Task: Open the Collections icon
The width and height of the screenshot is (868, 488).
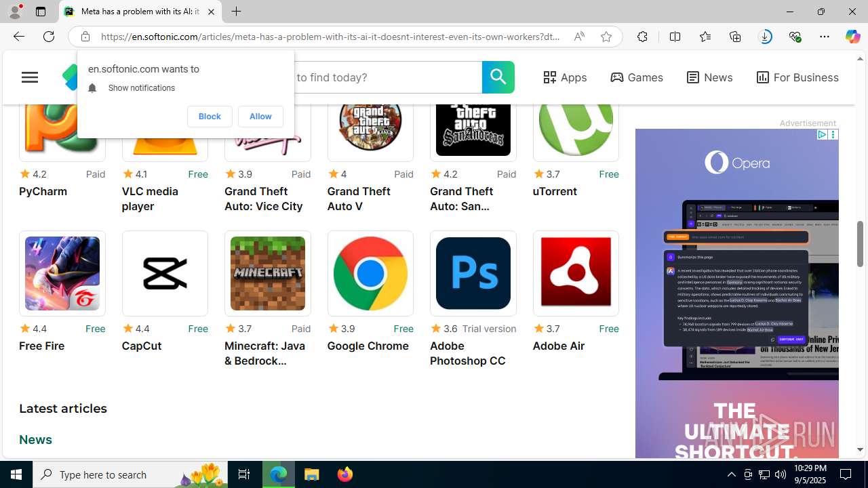Action: tap(735, 37)
